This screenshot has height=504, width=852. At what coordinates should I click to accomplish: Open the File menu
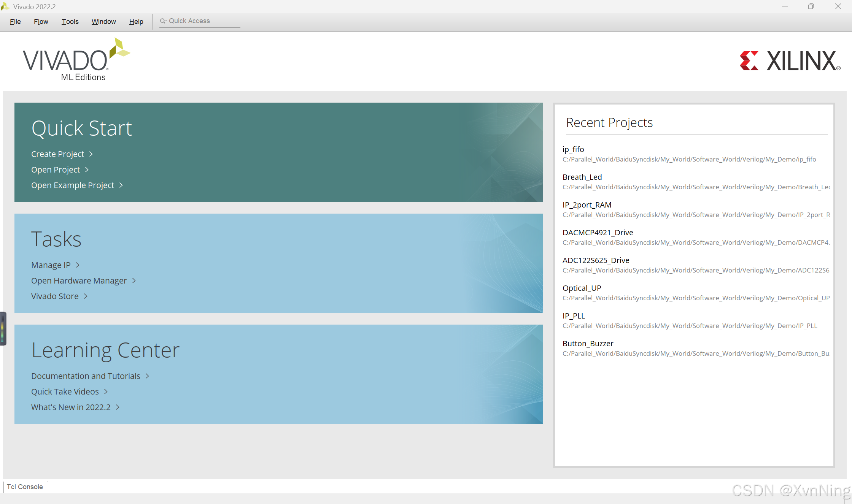tap(15, 22)
